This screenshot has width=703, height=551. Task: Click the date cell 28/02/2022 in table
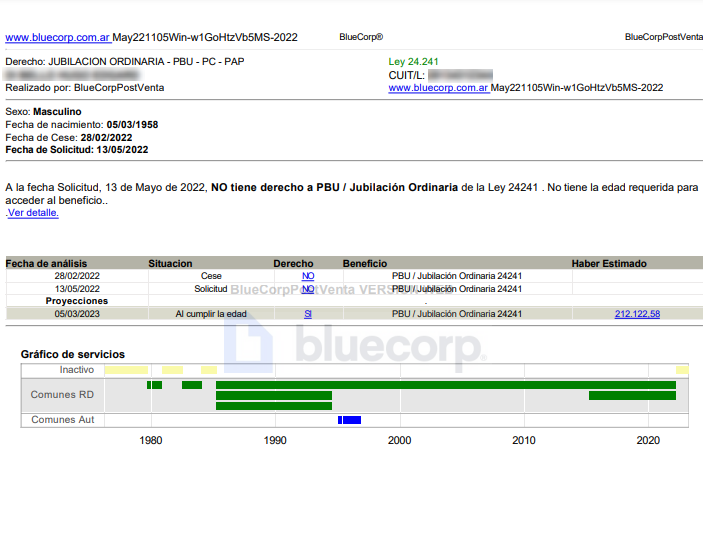click(x=77, y=276)
